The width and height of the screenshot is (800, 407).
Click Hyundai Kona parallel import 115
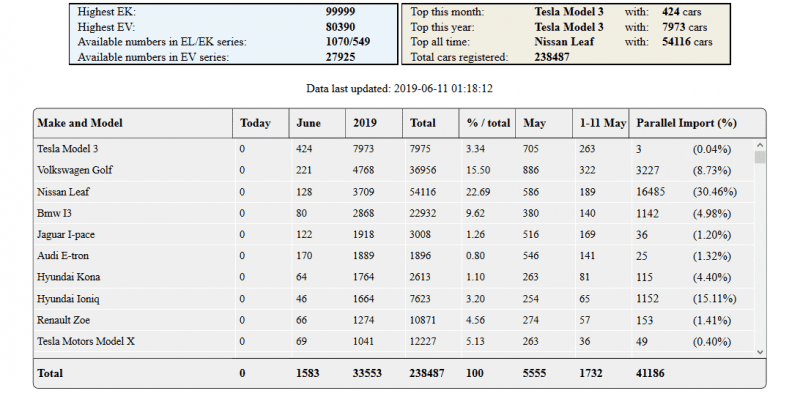tap(644, 277)
